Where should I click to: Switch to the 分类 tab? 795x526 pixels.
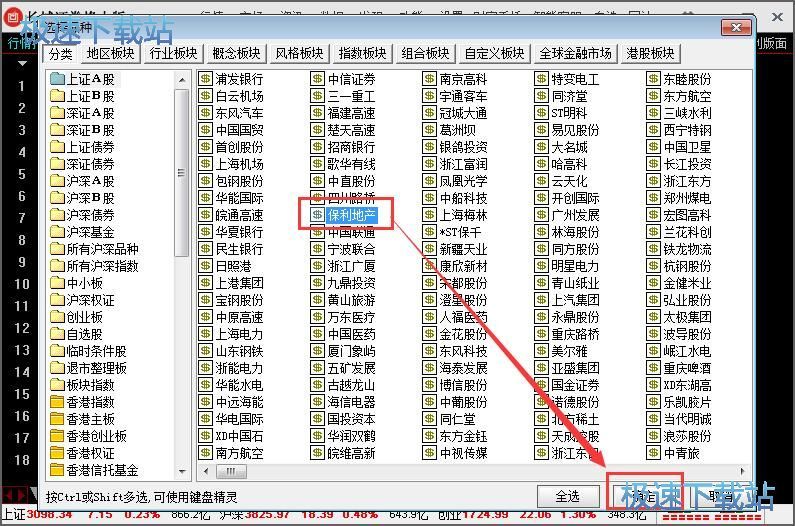(x=61, y=54)
